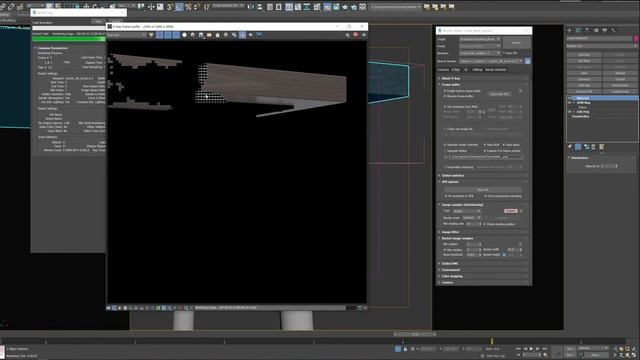Viewport: 640px width, 360px height.
Task: Toggle show end result icon under stack
Action: pyautogui.click(x=578, y=147)
